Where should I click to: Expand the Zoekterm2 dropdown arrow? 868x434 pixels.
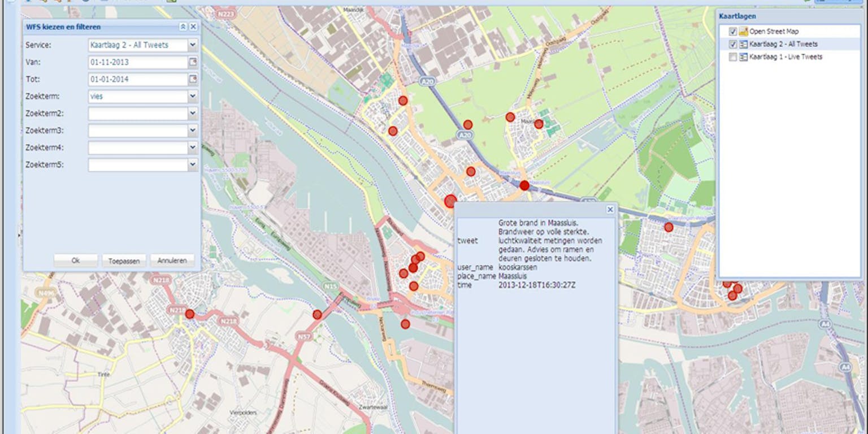[193, 114]
